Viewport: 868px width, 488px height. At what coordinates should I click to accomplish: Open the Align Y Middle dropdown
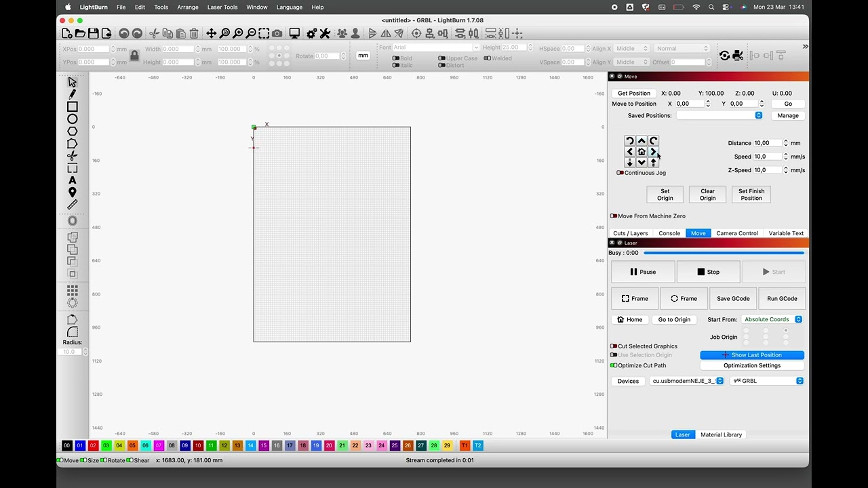coord(632,62)
